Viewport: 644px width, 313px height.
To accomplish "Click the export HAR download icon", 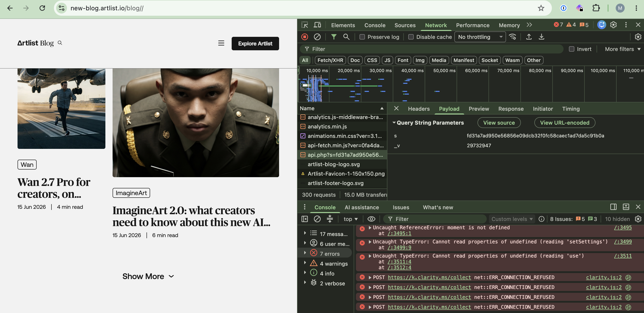I will click(x=541, y=37).
